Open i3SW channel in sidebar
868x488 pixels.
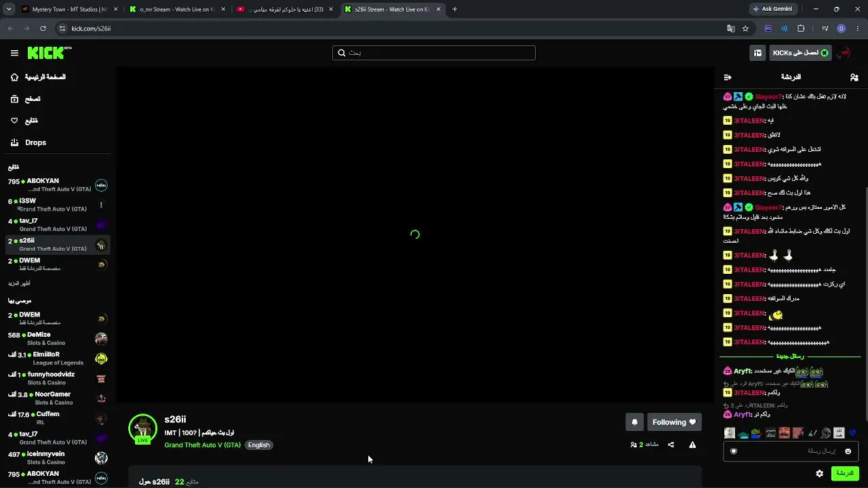[x=58, y=205]
